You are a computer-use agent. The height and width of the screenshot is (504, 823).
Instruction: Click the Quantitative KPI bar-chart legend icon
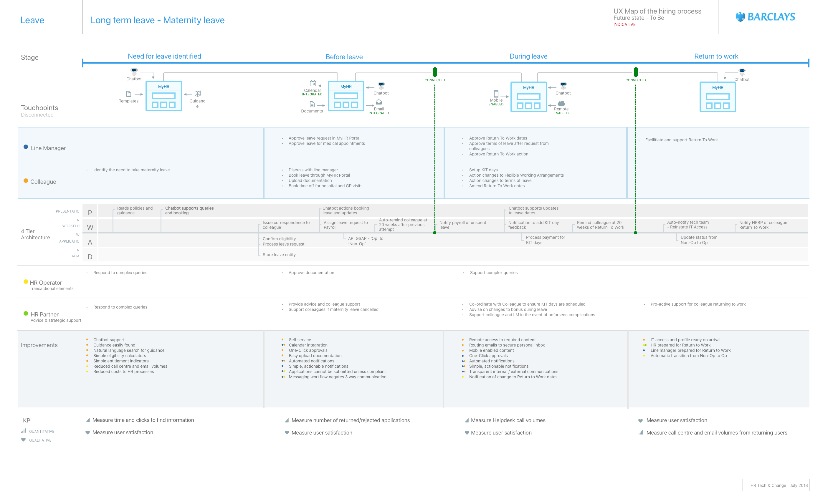point(24,431)
